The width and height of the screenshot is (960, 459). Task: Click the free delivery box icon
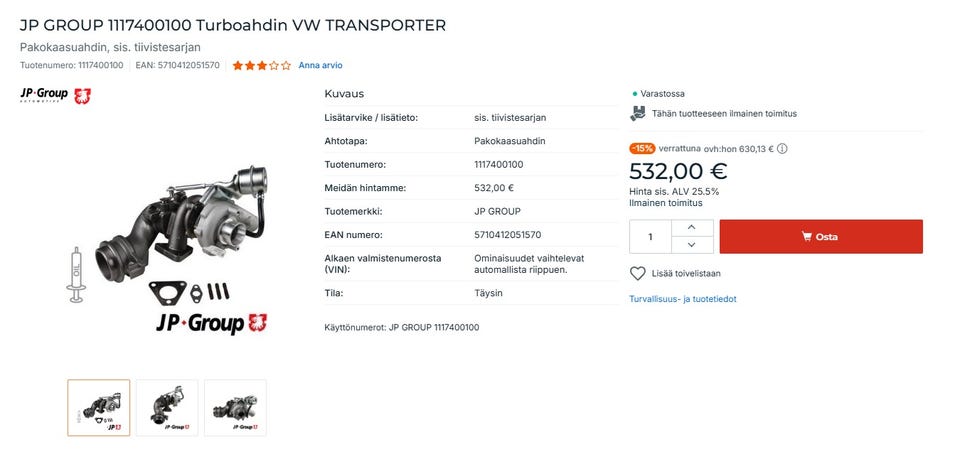[638, 114]
